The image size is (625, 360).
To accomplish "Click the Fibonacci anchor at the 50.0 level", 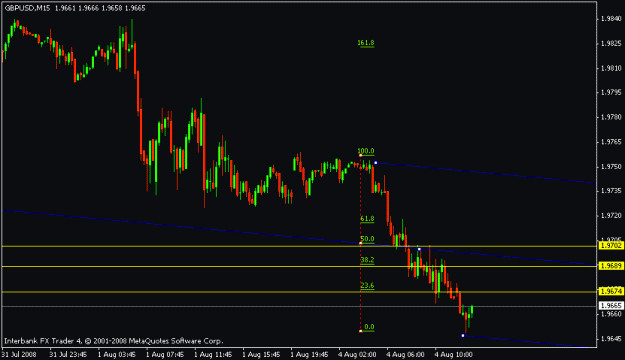I will [x=360, y=243].
